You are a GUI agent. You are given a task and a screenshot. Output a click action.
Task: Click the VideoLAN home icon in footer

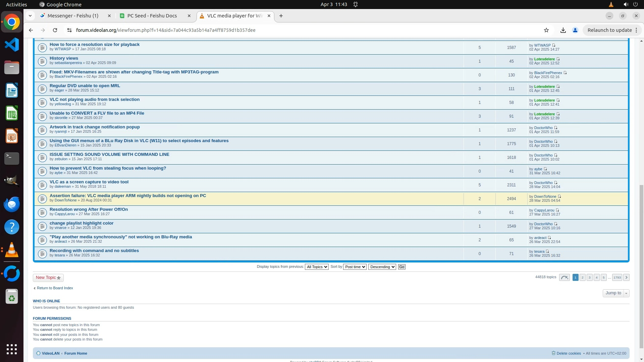pos(38,353)
